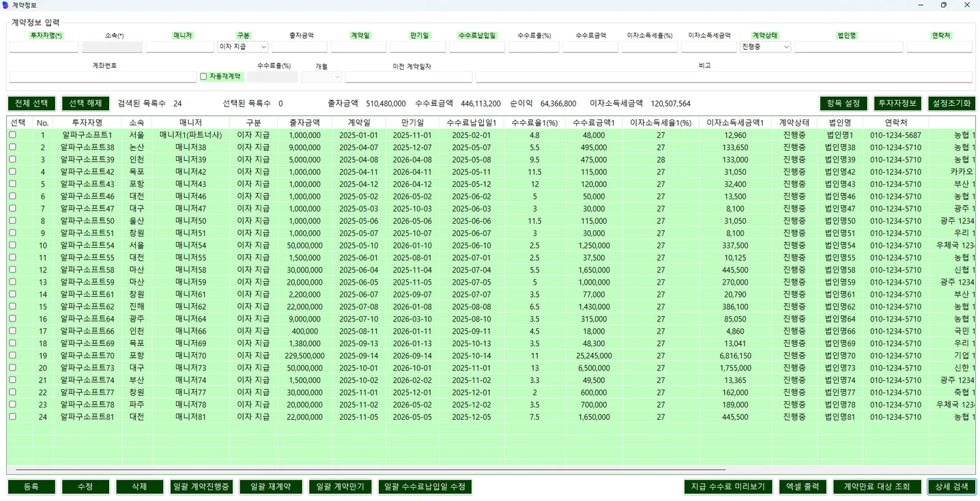
Task: Check the 자동재계약 checkbox
Action: pyautogui.click(x=203, y=76)
